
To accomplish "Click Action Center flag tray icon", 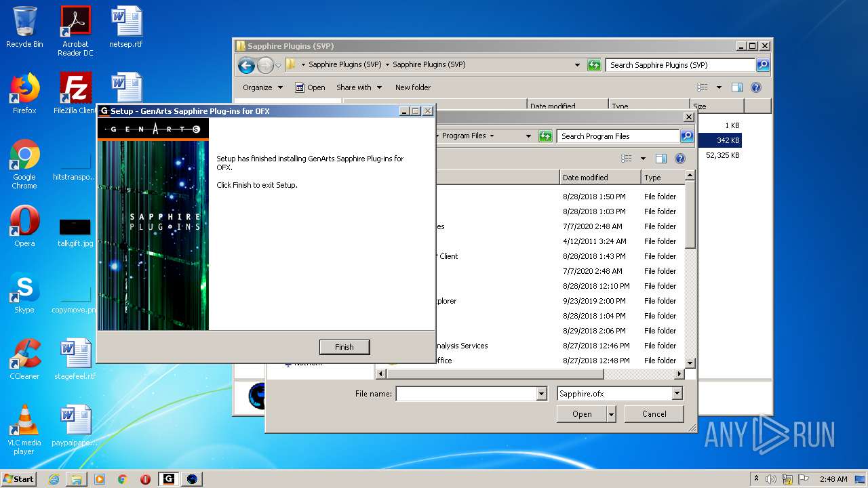I will click(x=804, y=479).
